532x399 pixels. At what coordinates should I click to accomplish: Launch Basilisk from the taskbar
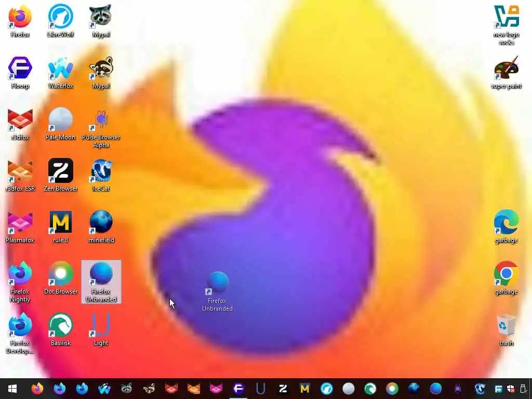coord(370,389)
